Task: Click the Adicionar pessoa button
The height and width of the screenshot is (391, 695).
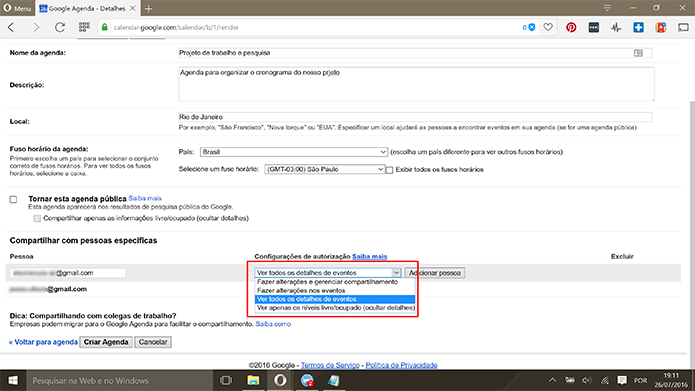Action: pos(435,273)
